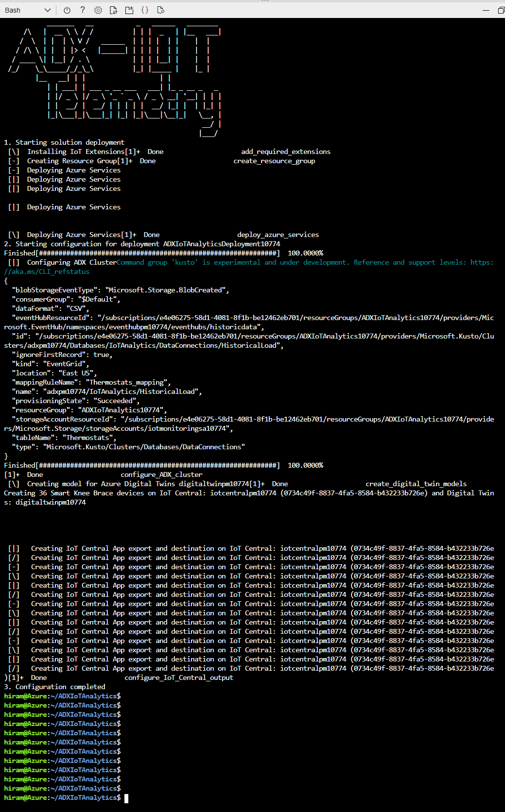Click "resourceGroup": "ADXIoTAnalytics10774" line

point(89,410)
